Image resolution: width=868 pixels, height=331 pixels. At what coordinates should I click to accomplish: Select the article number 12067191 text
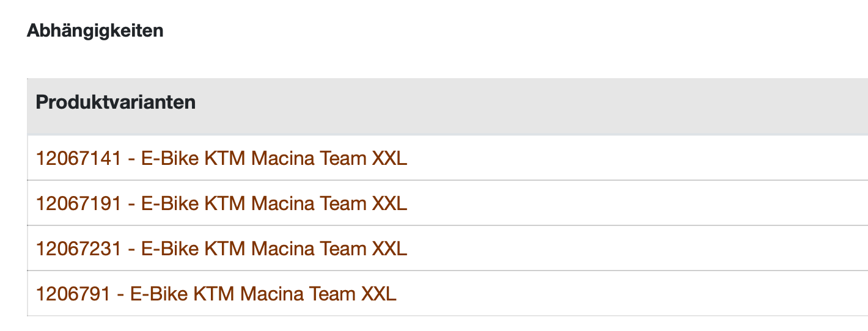click(x=78, y=203)
